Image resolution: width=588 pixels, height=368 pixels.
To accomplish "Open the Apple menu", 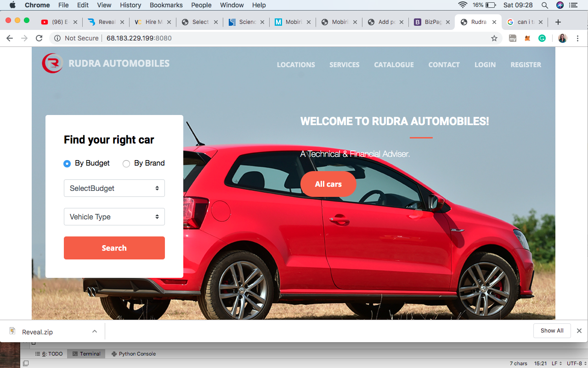I will point(12,5).
